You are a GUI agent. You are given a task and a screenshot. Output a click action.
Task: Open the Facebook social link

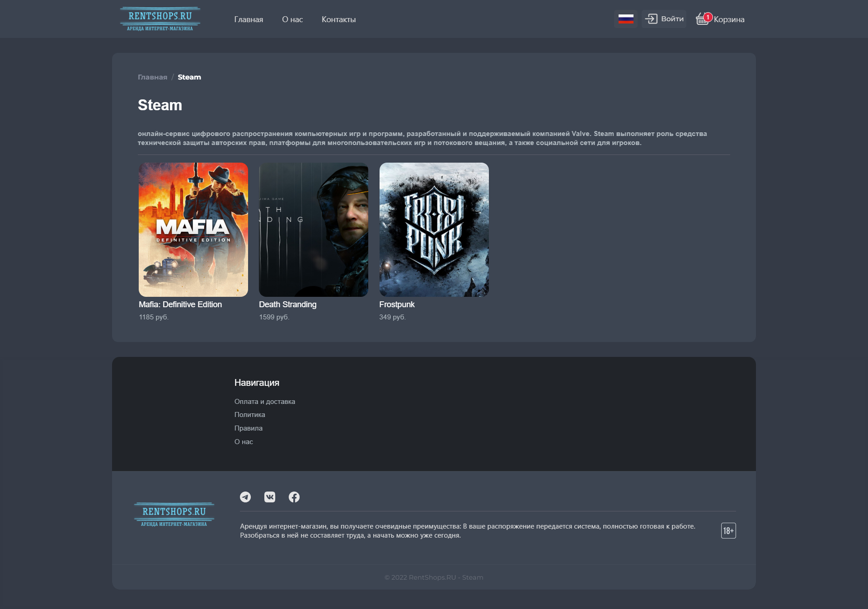(x=294, y=497)
